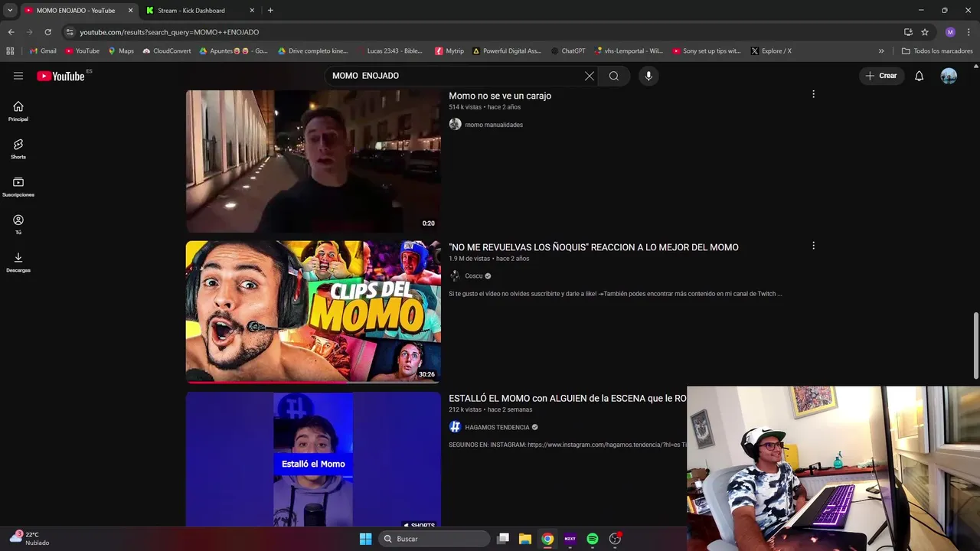The height and width of the screenshot is (551, 980).
Task: Play the Estalló el Momo thumbnail
Action: point(313,459)
